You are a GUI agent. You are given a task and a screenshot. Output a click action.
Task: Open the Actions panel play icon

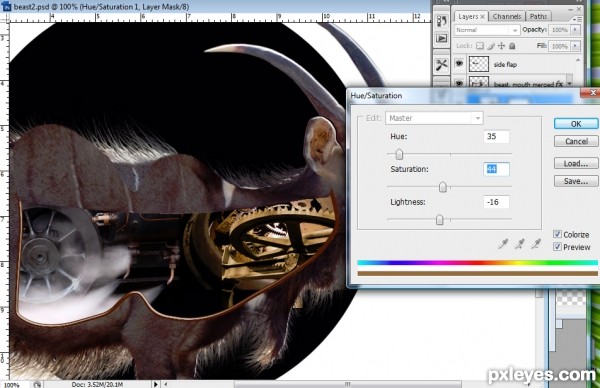coord(441,38)
